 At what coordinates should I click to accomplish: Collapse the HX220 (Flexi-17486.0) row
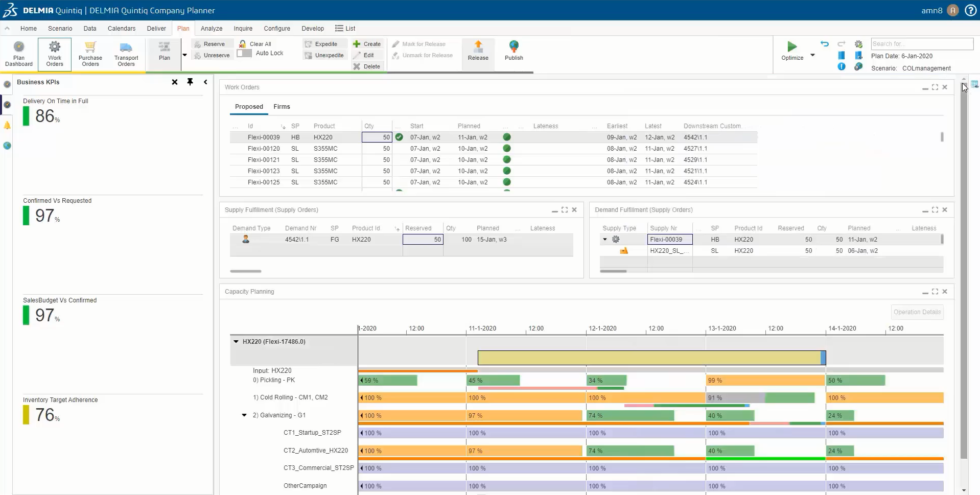[236, 341]
